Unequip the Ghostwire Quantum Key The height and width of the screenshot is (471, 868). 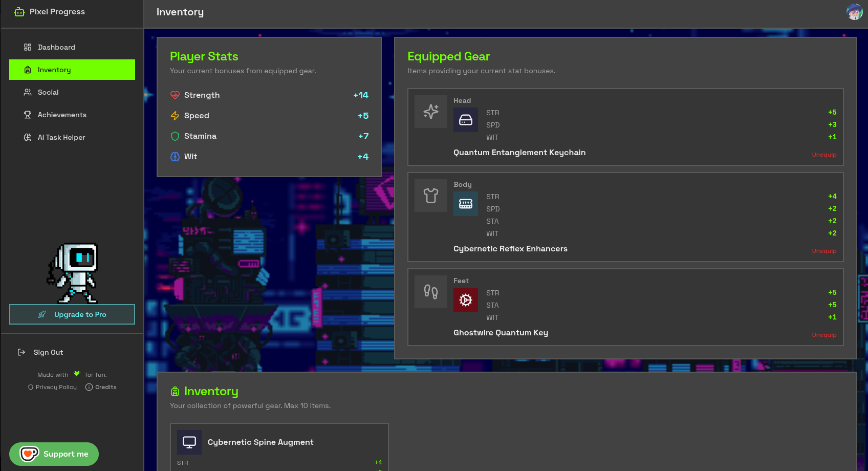(x=824, y=335)
